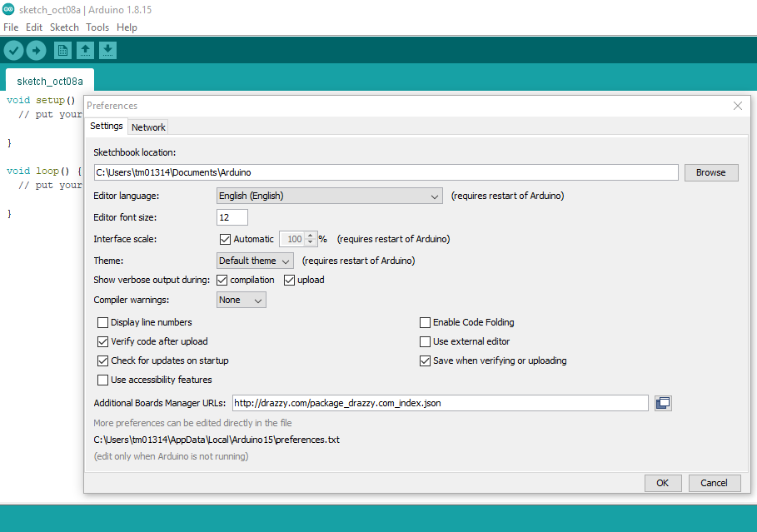Create a new sketch with the New icon

click(62, 50)
